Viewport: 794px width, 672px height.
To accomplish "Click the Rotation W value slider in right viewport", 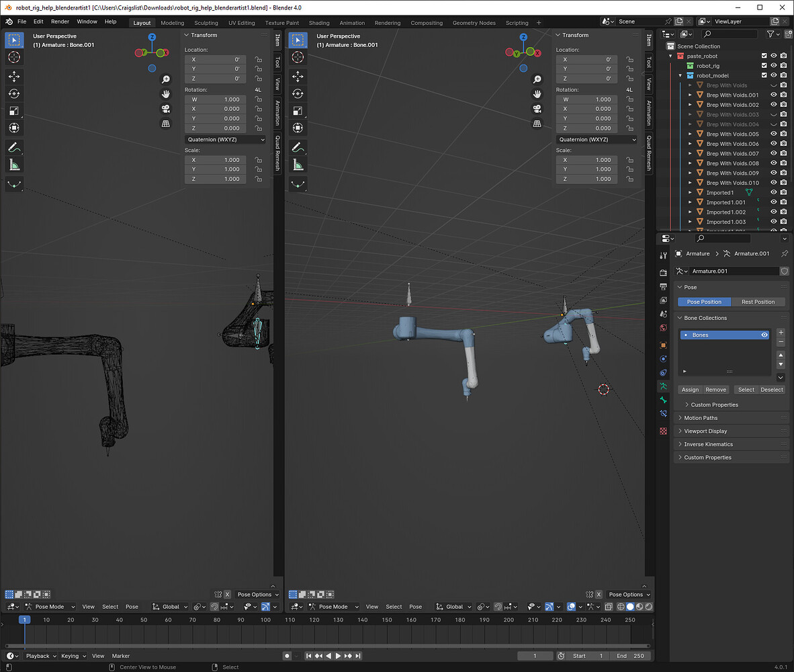I will pyautogui.click(x=587, y=99).
